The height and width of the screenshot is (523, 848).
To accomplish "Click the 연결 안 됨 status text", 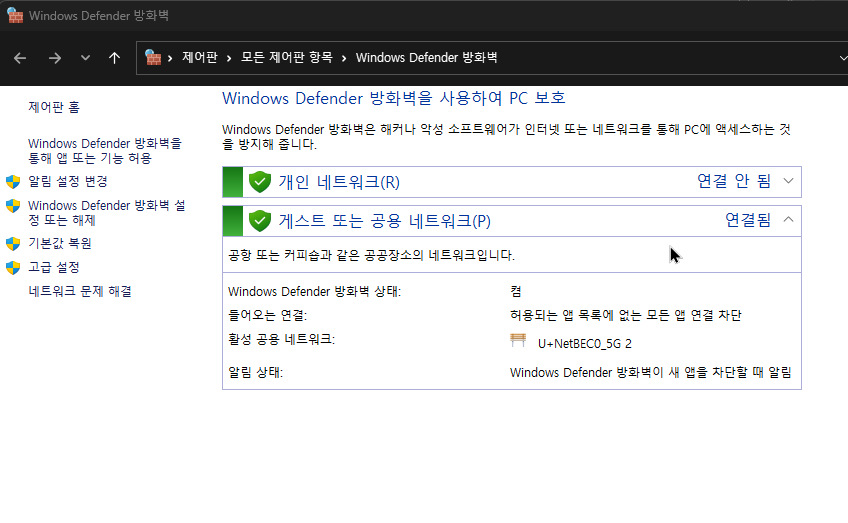I will click(x=734, y=181).
